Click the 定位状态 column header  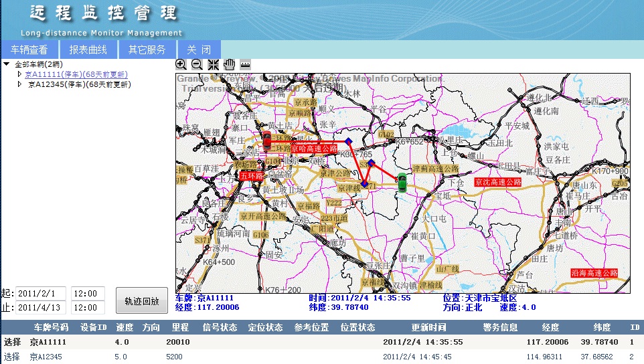tap(265, 327)
